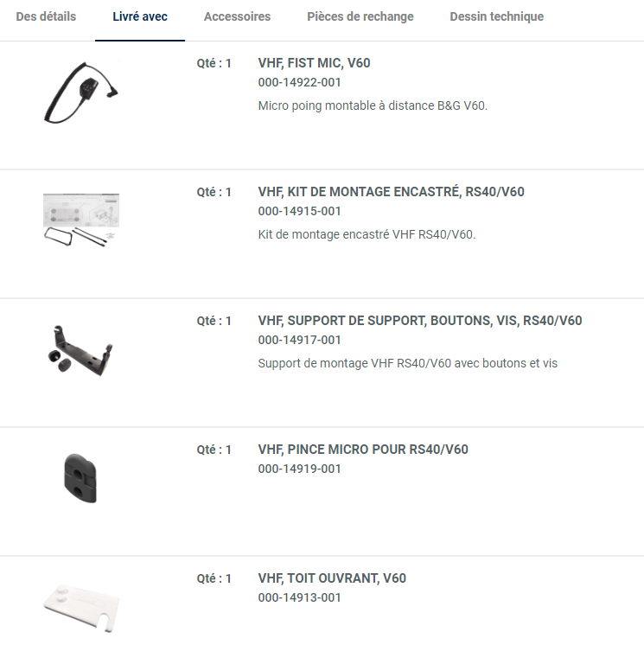Open VHF, PINCE MICRO POUR RS40/V60 title
This screenshot has height=651, width=644.
click(x=363, y=450)
